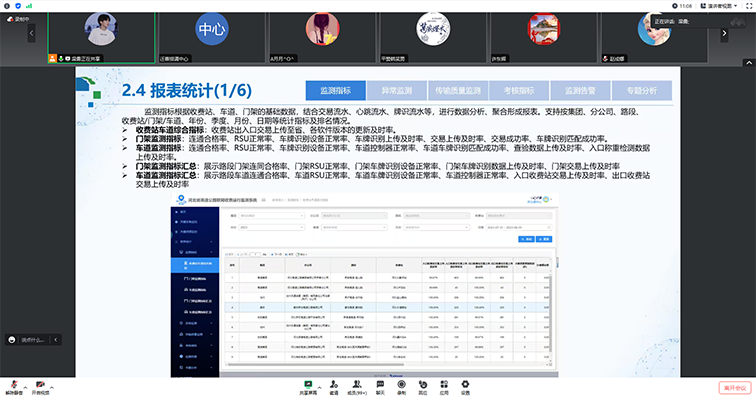Open meeting info icon at top-left
This screenshot has height=398, width=756.
pos(7,6)
